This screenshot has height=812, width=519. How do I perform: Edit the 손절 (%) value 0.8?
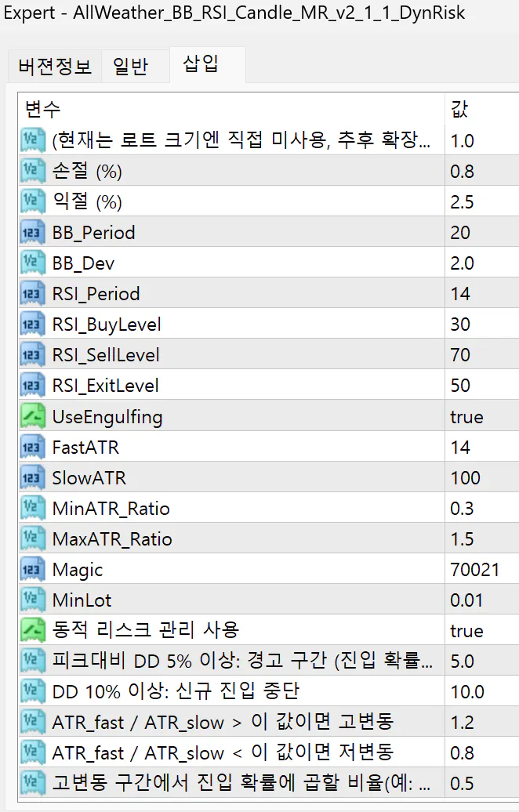click(462, 172)
